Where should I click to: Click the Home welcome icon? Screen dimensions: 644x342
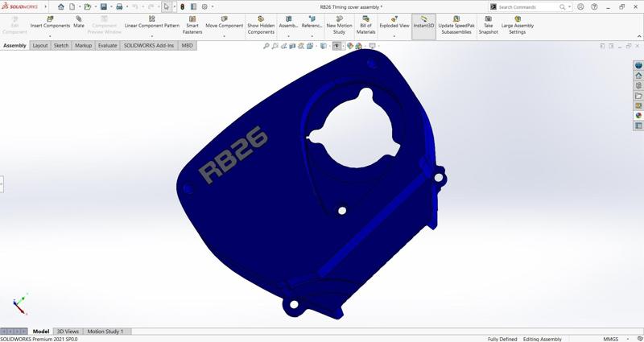coord(61,6)
